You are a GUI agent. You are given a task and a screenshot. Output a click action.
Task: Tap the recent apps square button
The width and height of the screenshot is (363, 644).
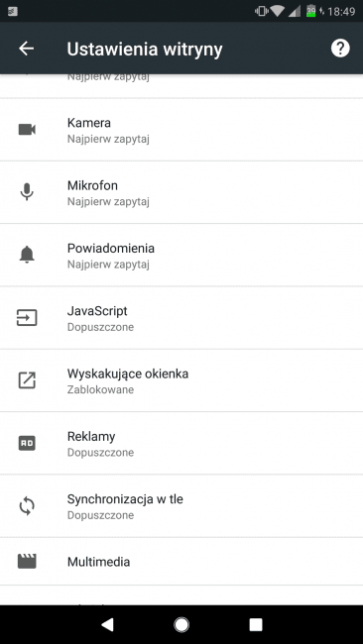256,625
